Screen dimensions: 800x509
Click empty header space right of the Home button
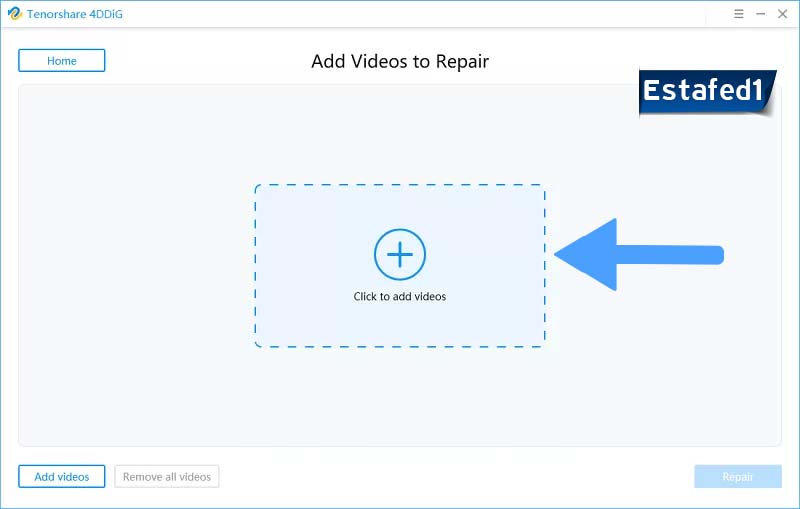click(200, 61)
